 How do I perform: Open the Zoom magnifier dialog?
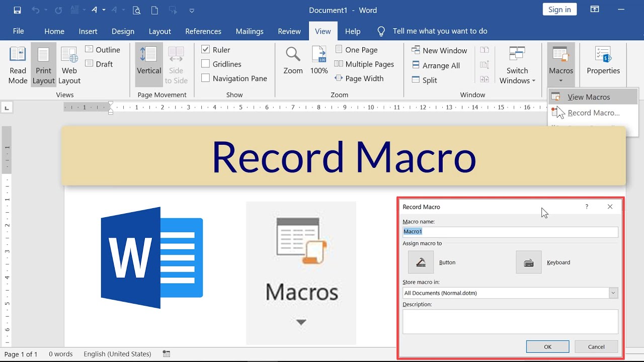pyautogui.click(x=293, y=60)
